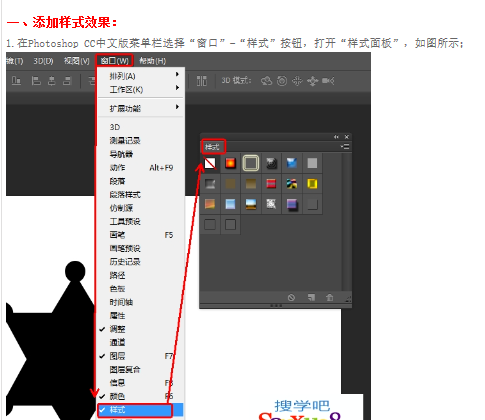Uncheck the 颜色 panel entry

140,396
